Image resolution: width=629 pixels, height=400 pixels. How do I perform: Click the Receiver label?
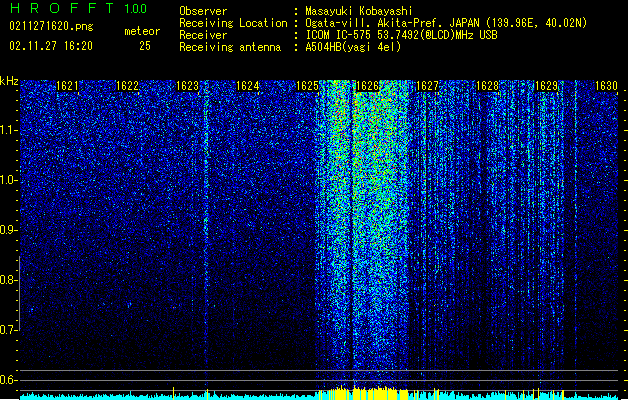pos(203,35)
